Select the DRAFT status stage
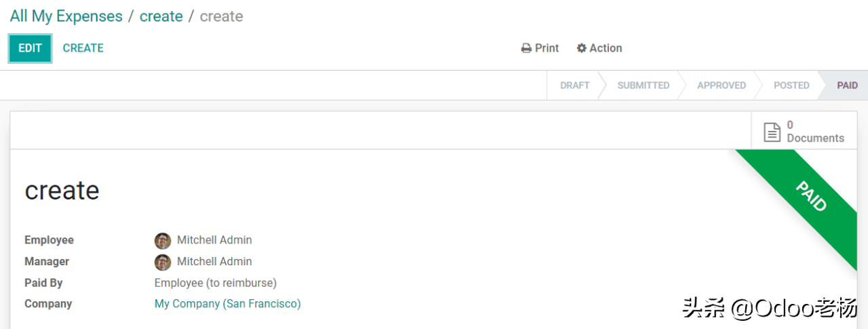 574,85
